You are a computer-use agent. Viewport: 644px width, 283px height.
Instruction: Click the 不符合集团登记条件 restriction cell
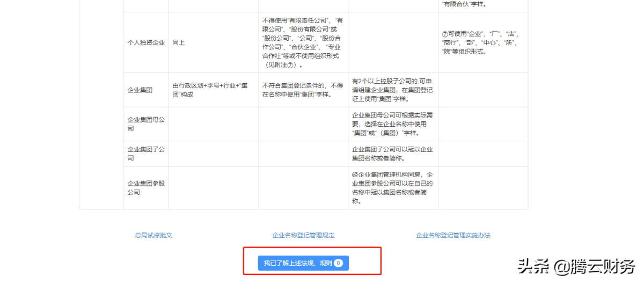302,90
